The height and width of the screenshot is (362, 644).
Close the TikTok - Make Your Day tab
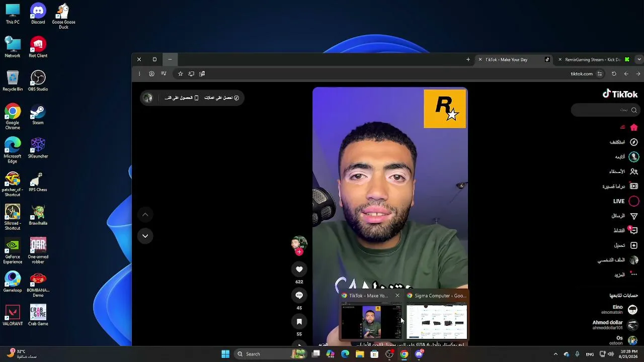480,59
